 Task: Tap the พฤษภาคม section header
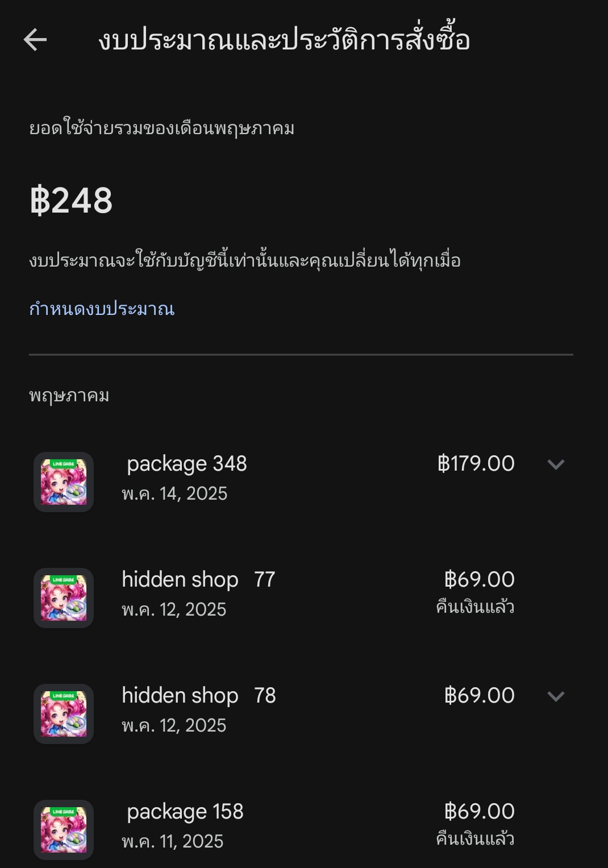(69, 396)
